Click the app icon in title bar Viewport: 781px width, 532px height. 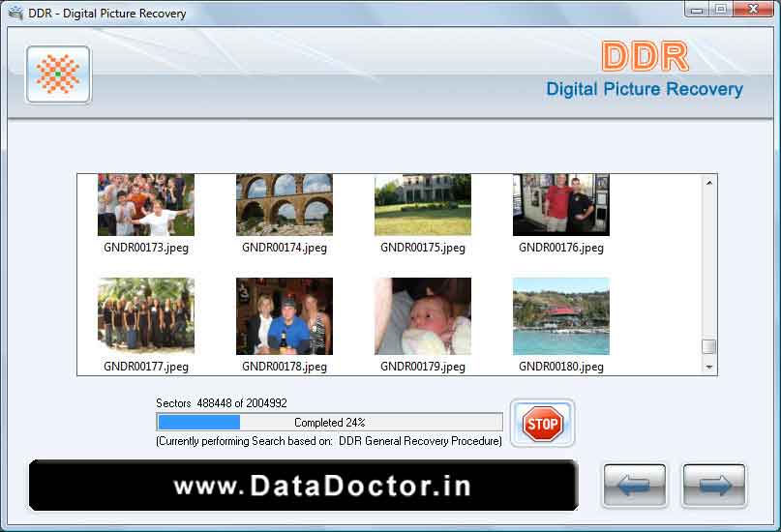point(15,13)
